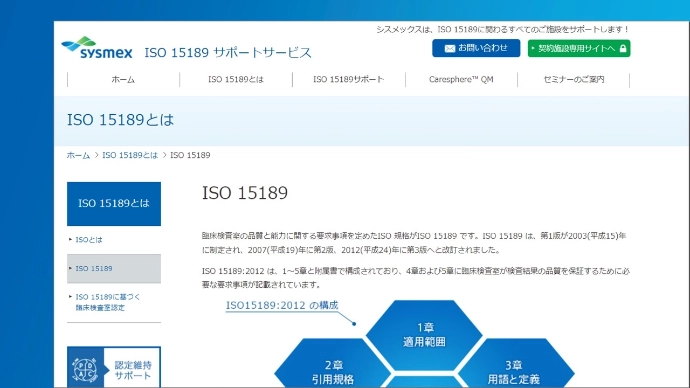
Task: Click the ISO 15189 main heading
Action: (245, 193)
